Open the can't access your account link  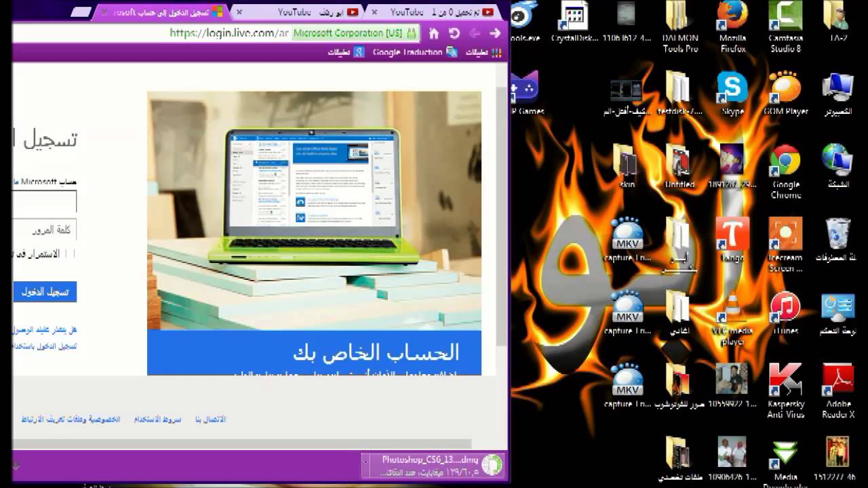pyautogui.click(x=45, y=329)
